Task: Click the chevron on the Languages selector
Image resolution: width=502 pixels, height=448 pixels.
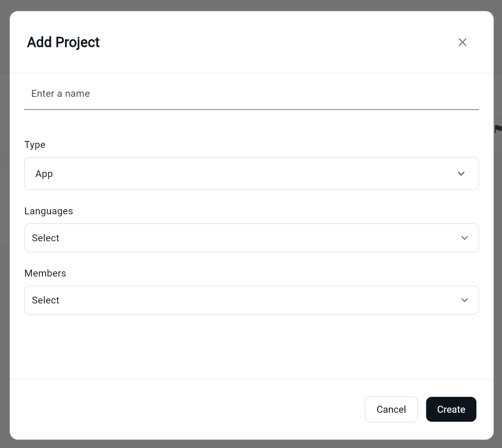Action: 464,238
